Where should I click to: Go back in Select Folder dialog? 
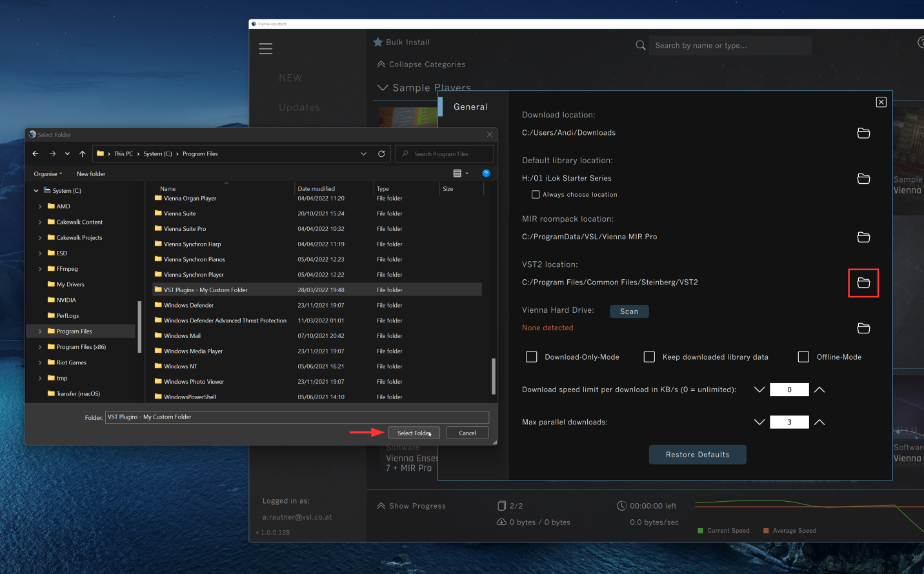point(35,153)
